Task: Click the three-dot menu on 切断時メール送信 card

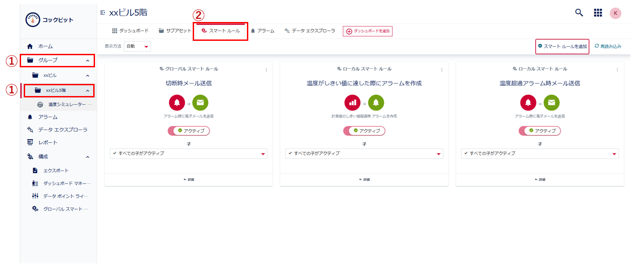Action: point(266,70)
